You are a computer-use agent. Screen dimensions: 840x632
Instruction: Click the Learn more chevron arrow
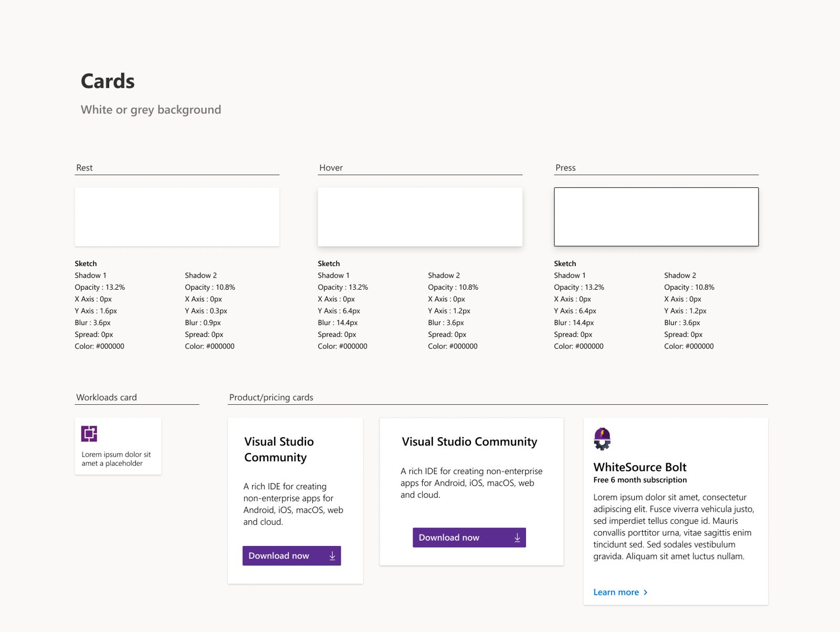[x=646, y=592]
